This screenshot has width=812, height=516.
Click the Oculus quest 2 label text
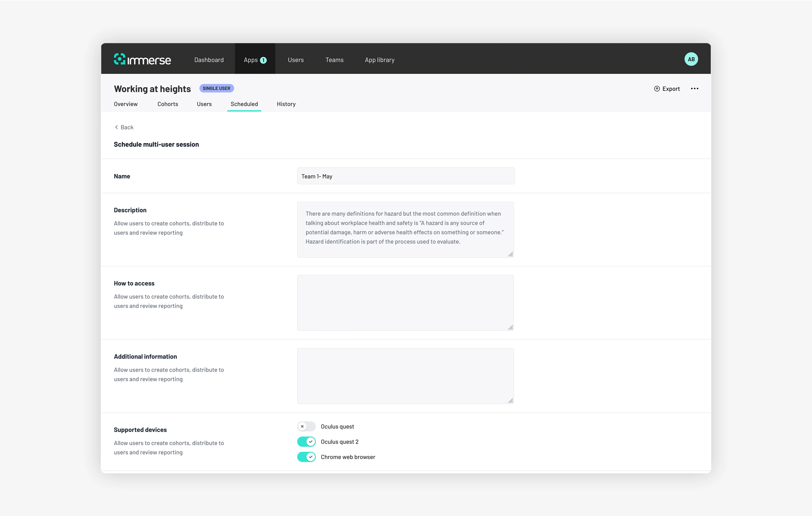point(340,442)
